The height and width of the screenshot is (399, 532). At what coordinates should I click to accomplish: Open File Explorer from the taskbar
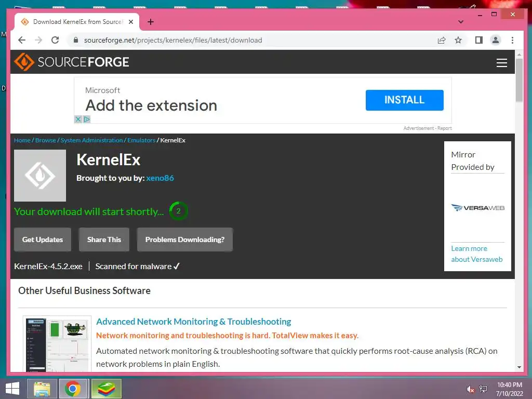coord(42,389)
